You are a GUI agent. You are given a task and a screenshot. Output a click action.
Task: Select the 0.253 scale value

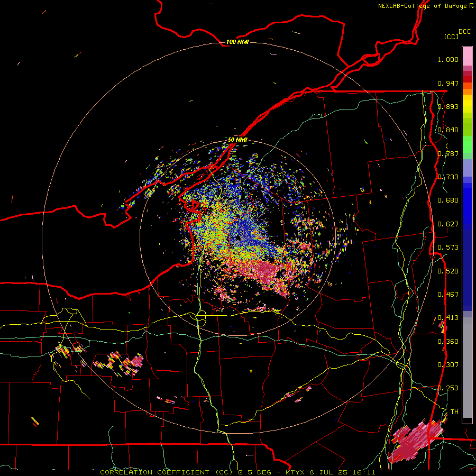[448, 388]
